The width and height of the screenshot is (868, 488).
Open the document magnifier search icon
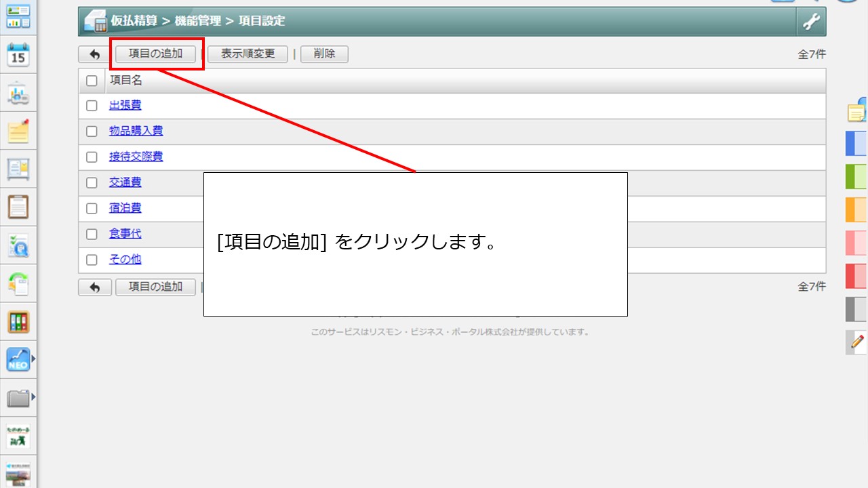pyautogui.click(x=18, y=245)
